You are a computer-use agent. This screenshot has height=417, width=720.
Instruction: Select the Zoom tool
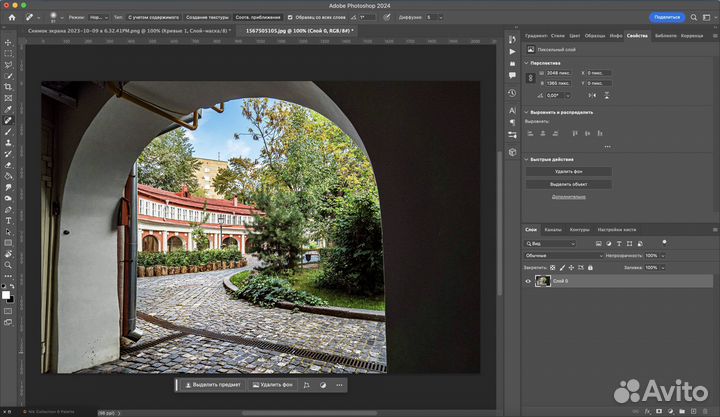[x=8, y=265]
